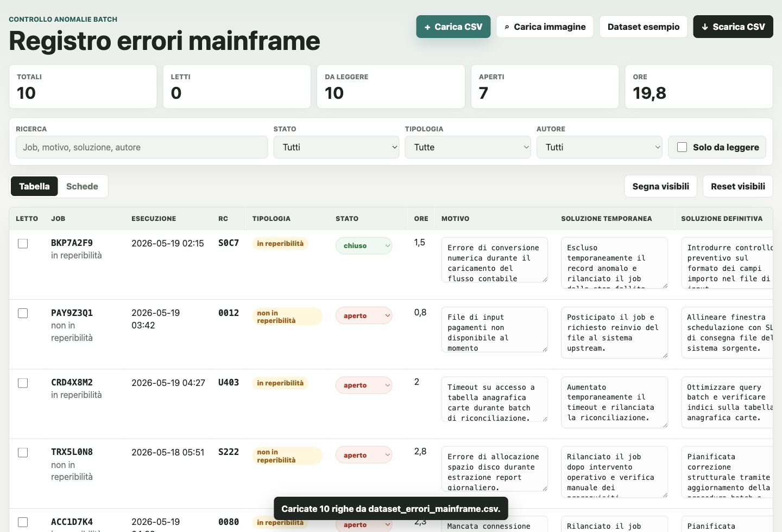Click the Totali stat card
This screenshot has height=532, width=782.
click(x=83, y=87)
